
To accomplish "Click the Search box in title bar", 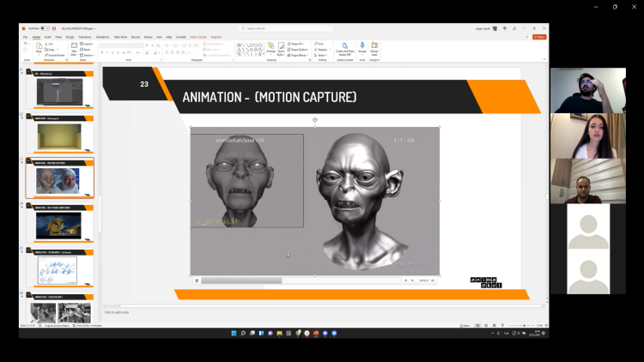I will (285, 28).
